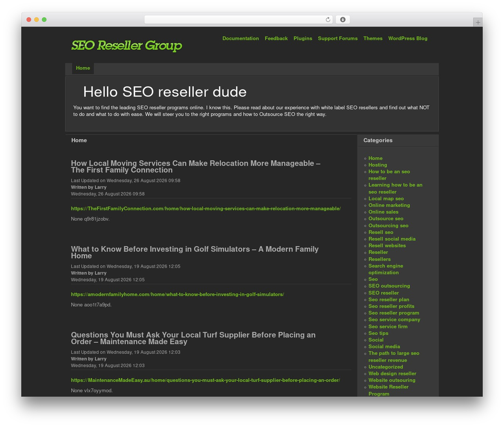Click the browser download icon
The width and height of the screenshot is (504, 427).
tap(343, 20)
